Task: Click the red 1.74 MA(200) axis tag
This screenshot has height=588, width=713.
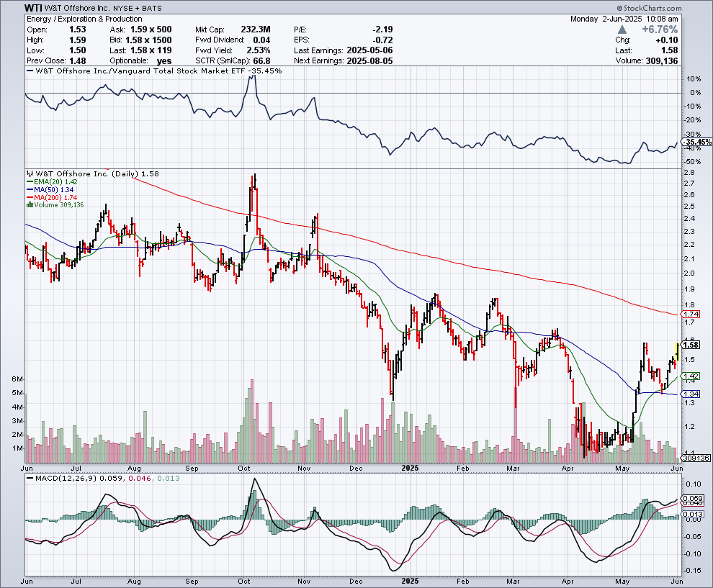Action: [691, 314]
